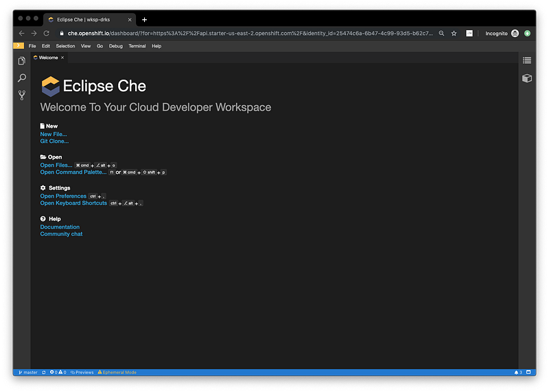Click Ephemeral Mode warning in status bar
The height and width of the screenshot is (392, 549).
117,372
